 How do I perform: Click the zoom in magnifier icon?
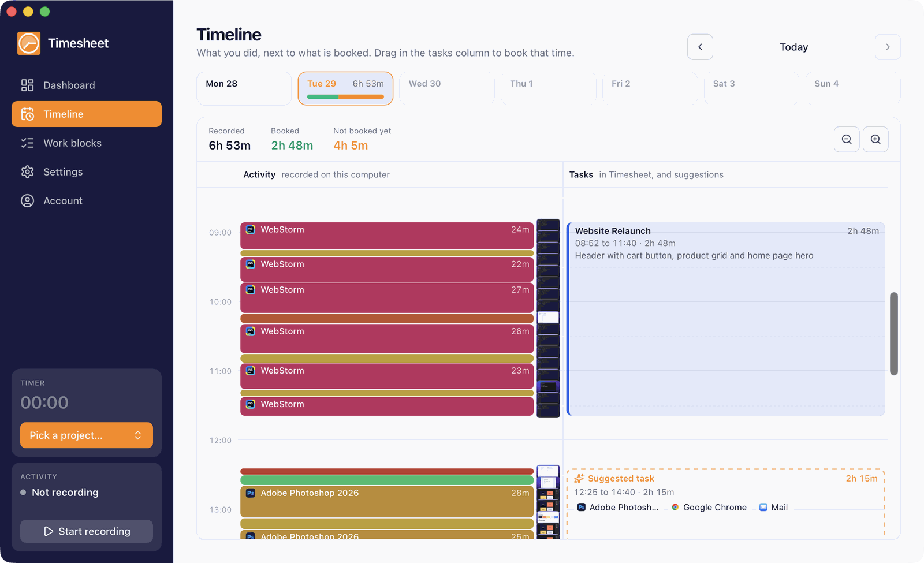pos(875,139)
